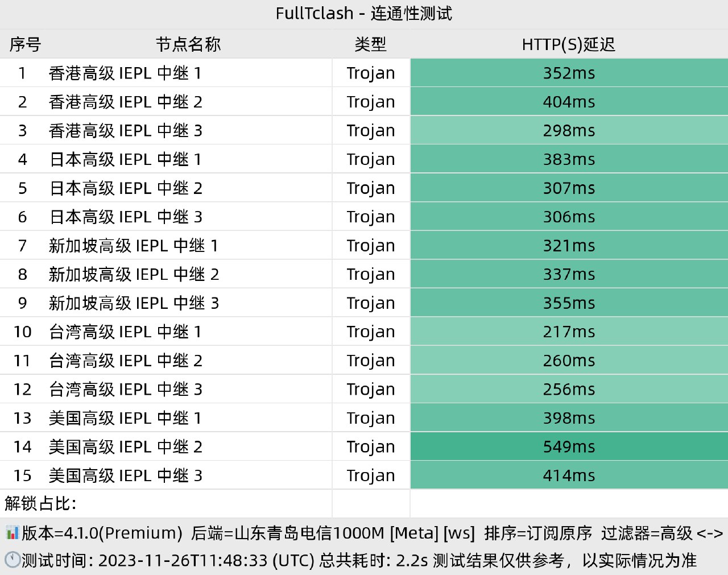Click the 414ms latency cell

[x=569, y=475]
